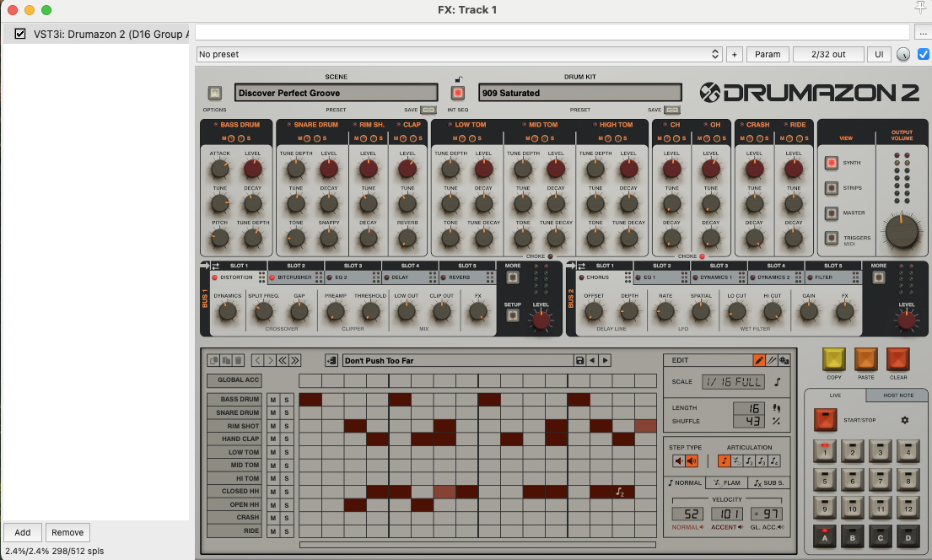
Task: Click the double right arrow in sequencer
Action: [295, 360]
